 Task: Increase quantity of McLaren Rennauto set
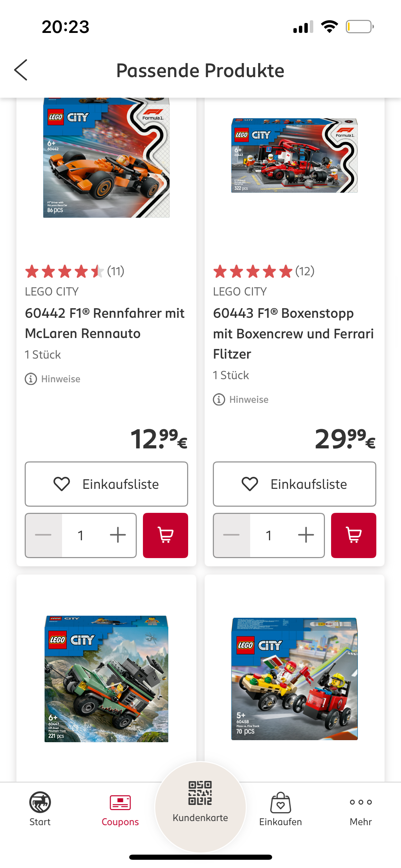point(118,535)
